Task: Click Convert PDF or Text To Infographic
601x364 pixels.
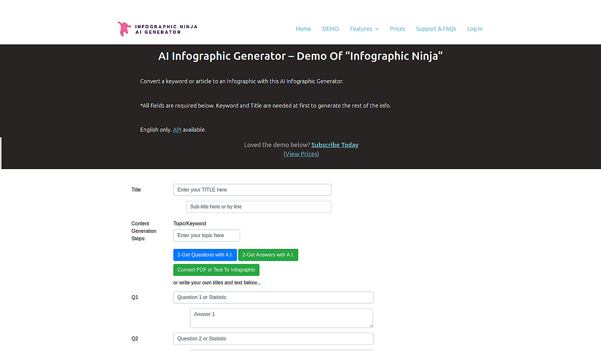Action: coord(216,270)
